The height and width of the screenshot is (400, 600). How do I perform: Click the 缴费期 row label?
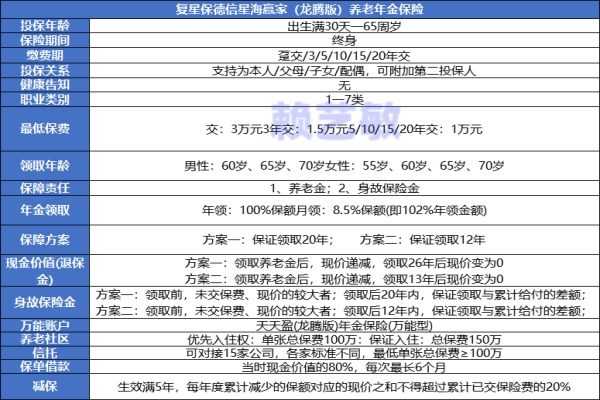tap(45, 56)
